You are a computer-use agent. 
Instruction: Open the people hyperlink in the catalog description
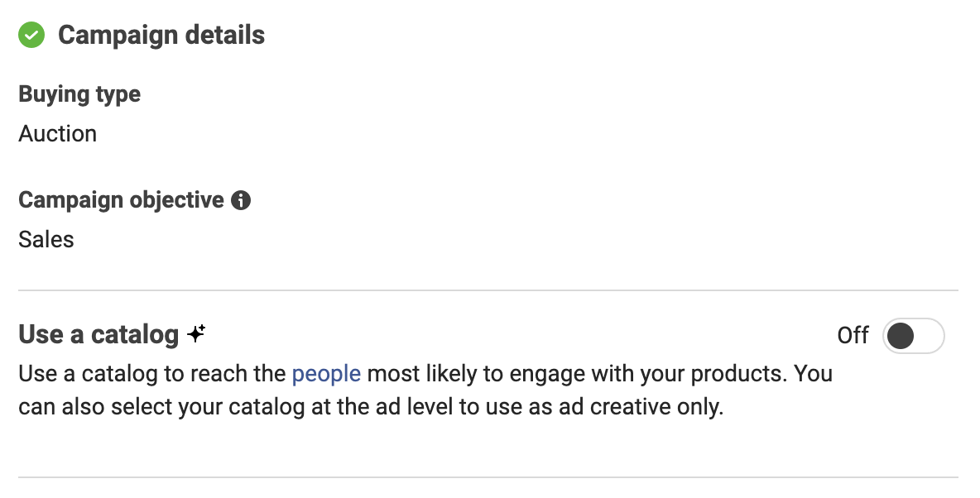pyautogui.click(x=325, y=373)
